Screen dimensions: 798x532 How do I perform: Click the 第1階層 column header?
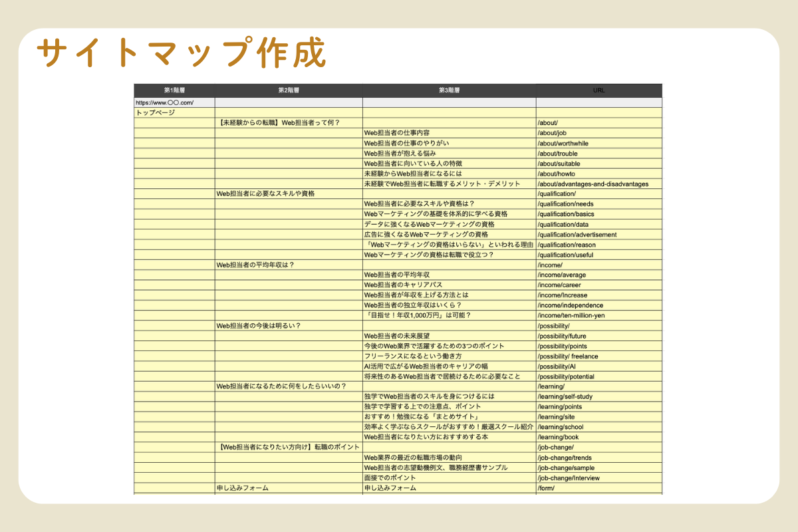[x=174, y=90]
